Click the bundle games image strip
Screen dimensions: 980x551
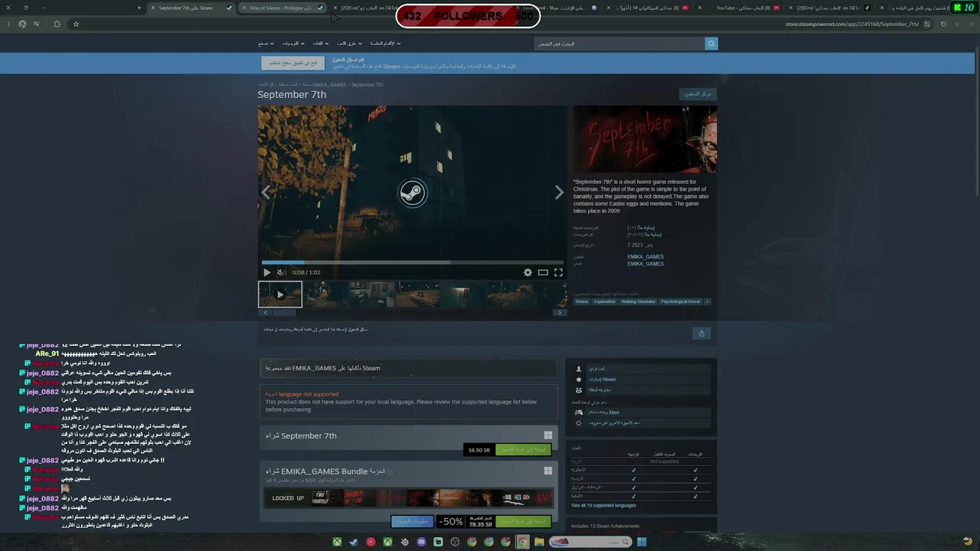point(409,497)
